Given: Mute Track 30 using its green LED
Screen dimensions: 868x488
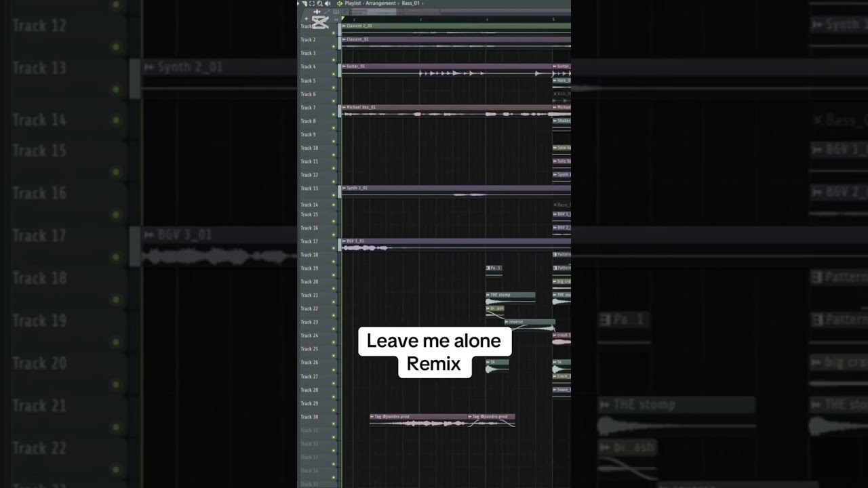Looking at the screenshot, I should (334, 424).
